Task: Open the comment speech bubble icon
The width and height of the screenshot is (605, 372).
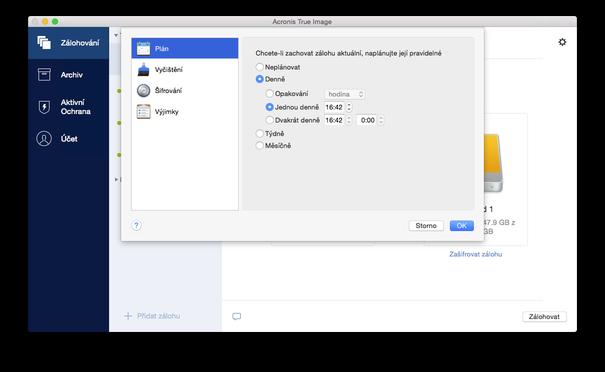Action: click(x=237, y=316)
